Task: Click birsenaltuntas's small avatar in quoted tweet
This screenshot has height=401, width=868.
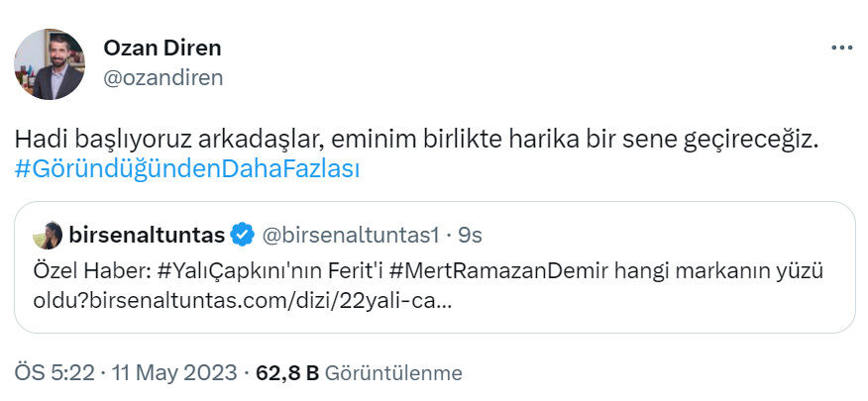Action: tap(48, 236)
